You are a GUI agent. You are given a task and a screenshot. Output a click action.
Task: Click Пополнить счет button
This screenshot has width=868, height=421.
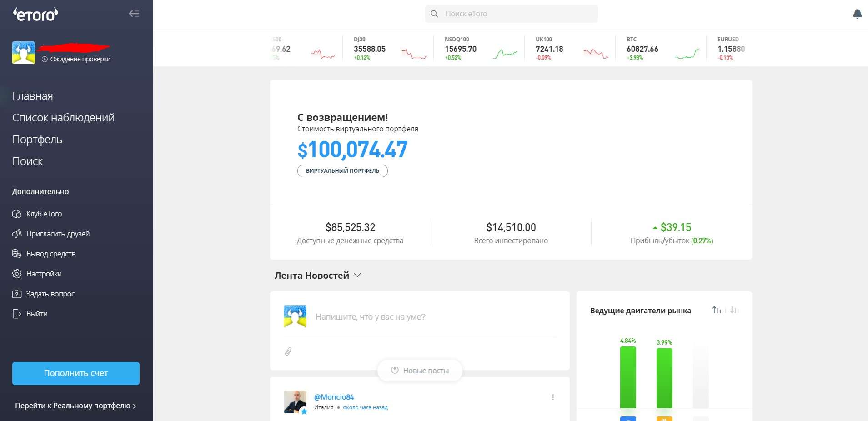(76, 373)
